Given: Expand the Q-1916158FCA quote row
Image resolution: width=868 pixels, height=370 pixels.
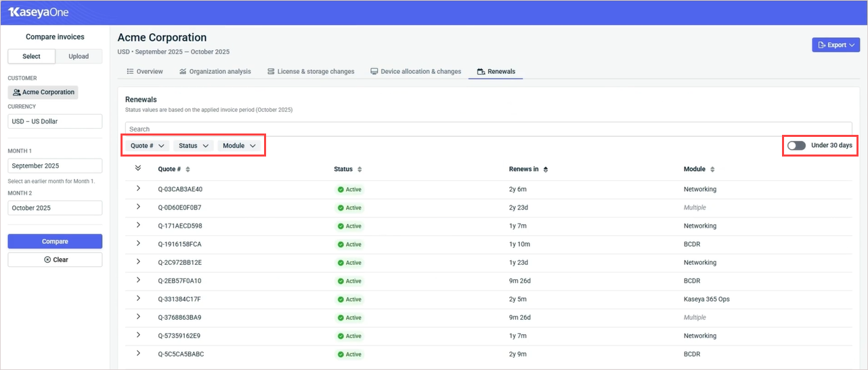Looking at the screenshot, I should [138, 243].
